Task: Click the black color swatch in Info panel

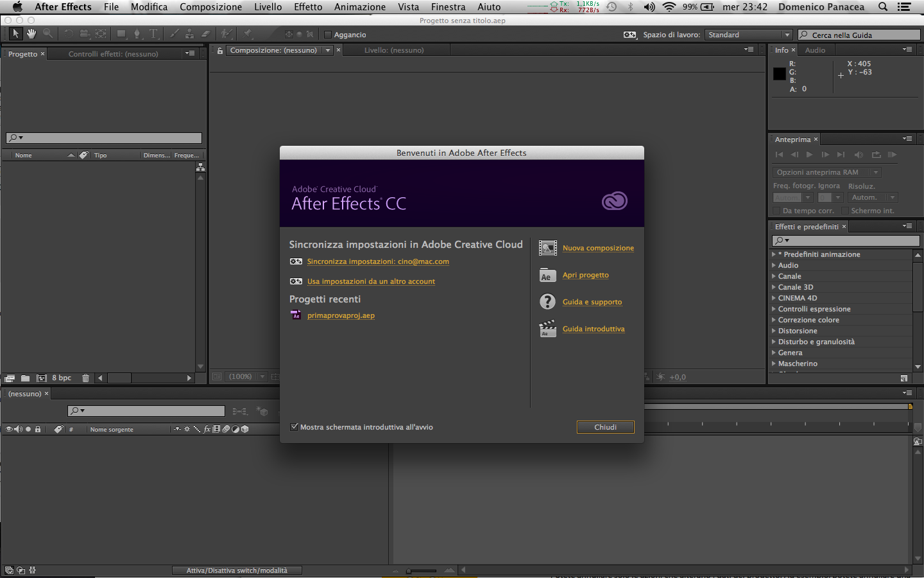Action: (x=780, y=74)
